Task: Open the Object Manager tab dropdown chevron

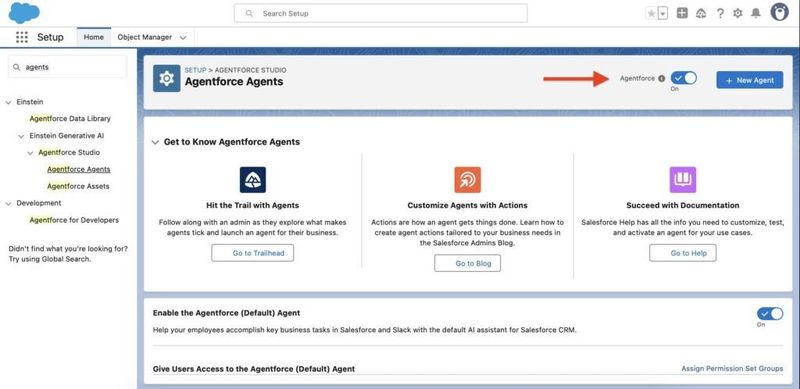Action: tap(183, 37)
